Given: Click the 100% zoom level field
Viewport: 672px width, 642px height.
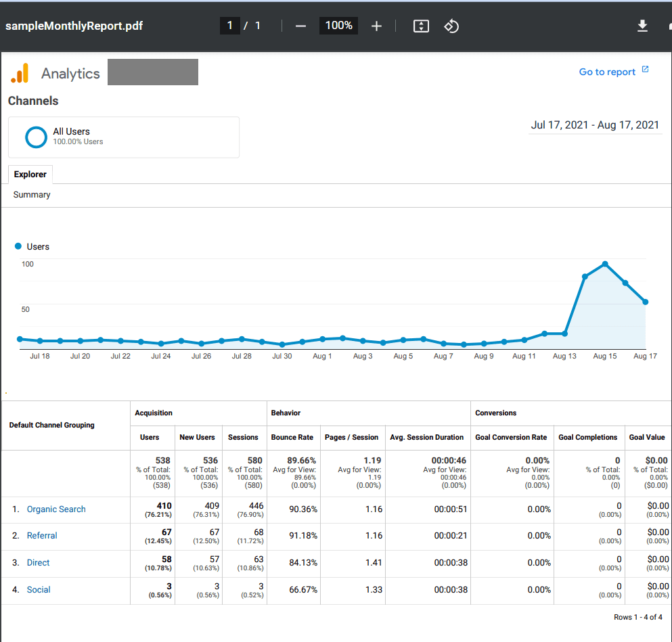Looking at the screenshot, I should (x=338, y=26).
